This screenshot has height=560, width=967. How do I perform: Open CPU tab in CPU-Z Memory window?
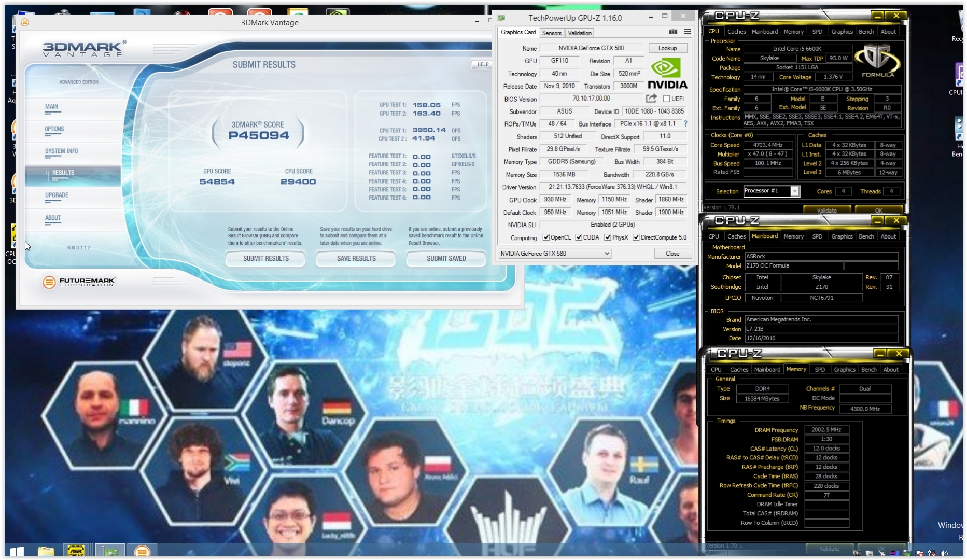click(x=716, y=370)
